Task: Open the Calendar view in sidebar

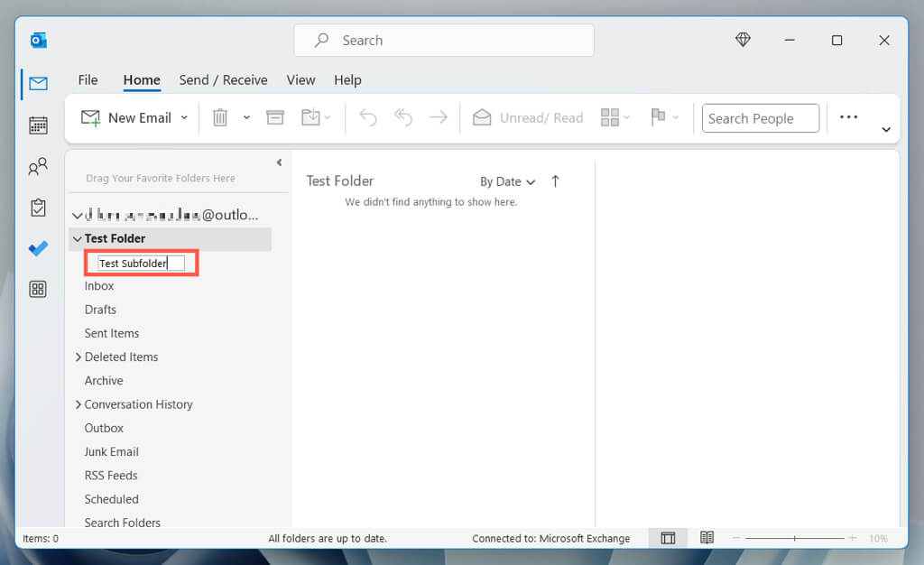Action: (38, 125)
